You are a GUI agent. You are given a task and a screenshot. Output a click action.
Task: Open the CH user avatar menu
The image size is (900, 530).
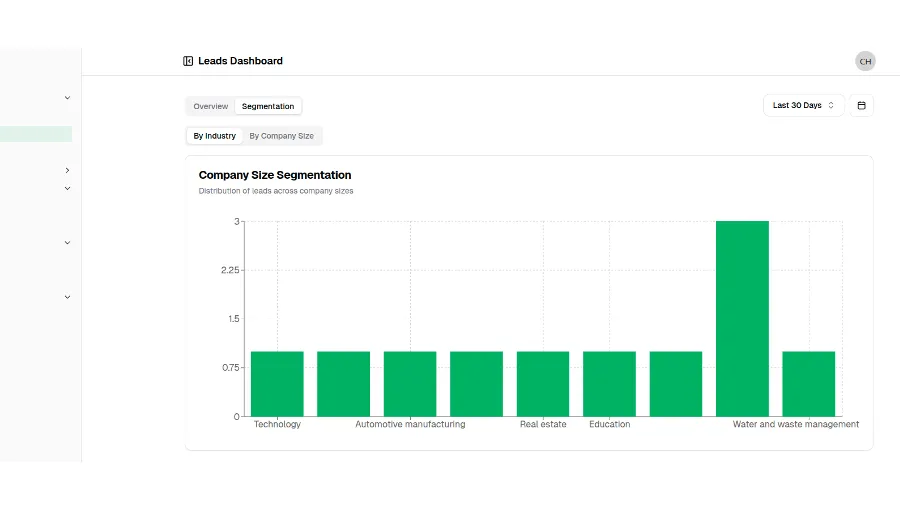(865, 61)
